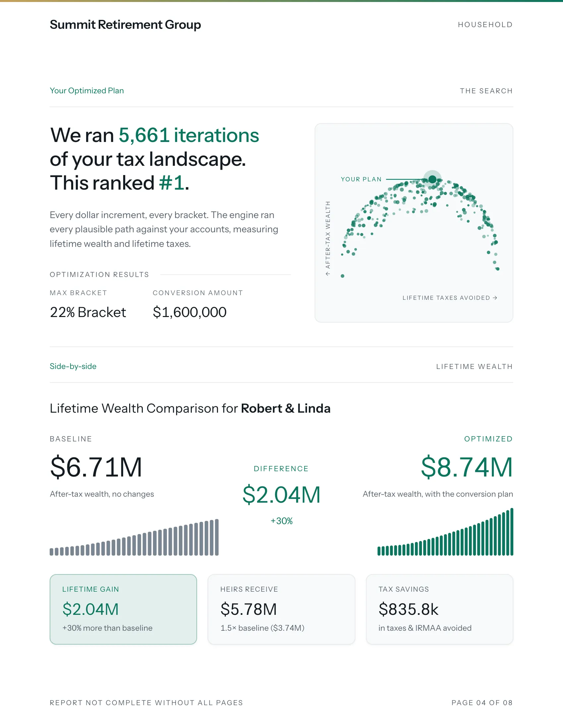Open the HEIRS RECEIVE card
The width and height of the screenshot is (563, 728).
[281, 609]
